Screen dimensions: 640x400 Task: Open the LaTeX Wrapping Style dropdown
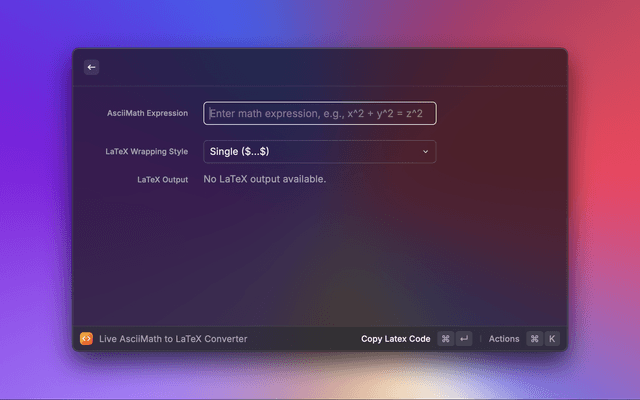pyautogui.click(x=319, y=152)
